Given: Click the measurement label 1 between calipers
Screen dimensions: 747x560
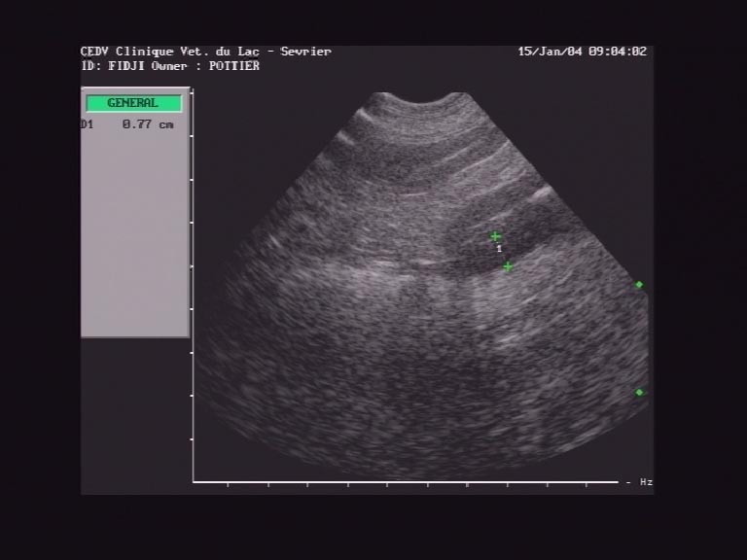Looking at the screenshot, I should pos(499,249).
